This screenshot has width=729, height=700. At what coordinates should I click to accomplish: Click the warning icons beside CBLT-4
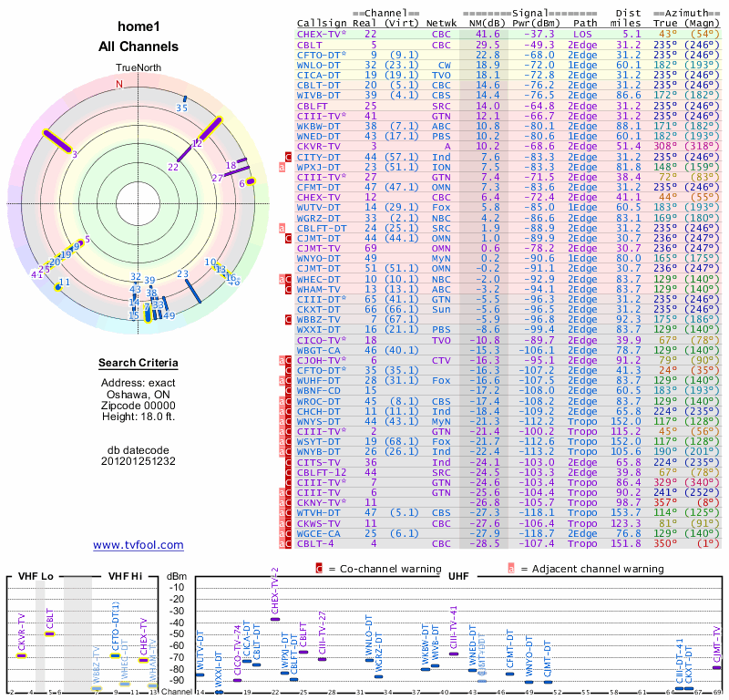click(285, 544)
